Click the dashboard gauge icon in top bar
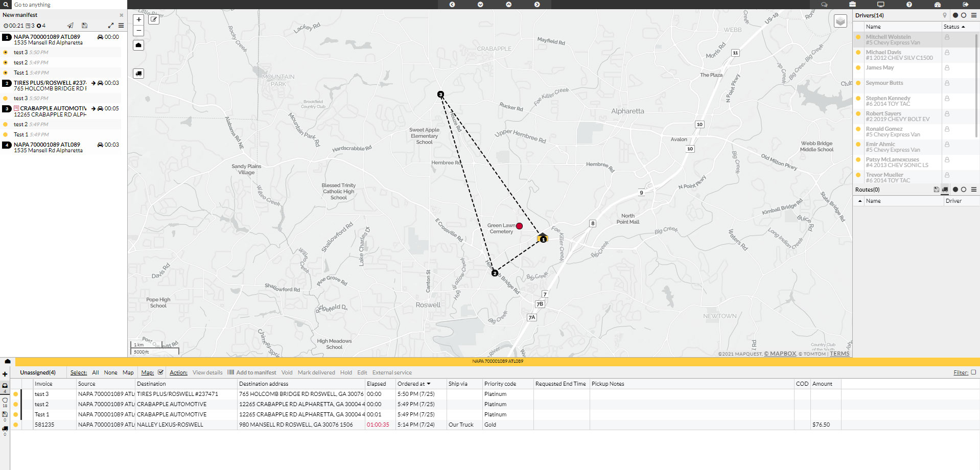Viewport: 980px width, 470px height. [x=937, y=5]
